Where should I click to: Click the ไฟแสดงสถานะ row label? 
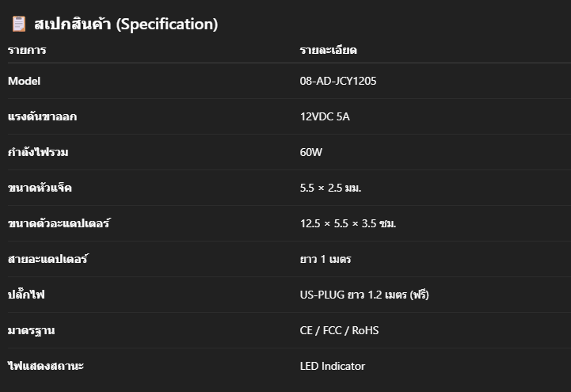(x=46, y=366)
